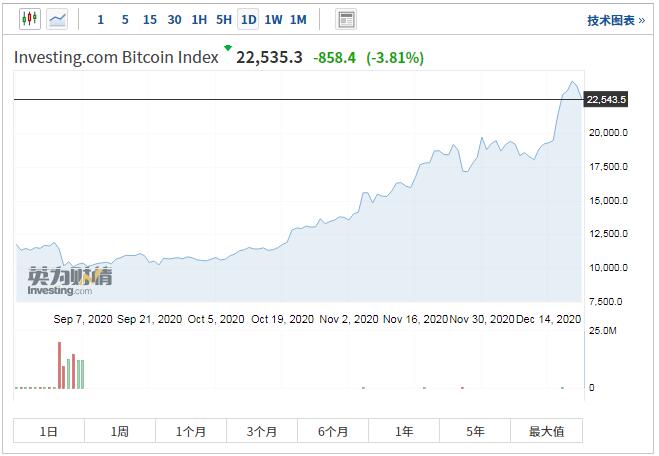The height and width of the screenshot is (456, 659).
Task: Open the news panel icon in toolbar
Action: point(346,19)
